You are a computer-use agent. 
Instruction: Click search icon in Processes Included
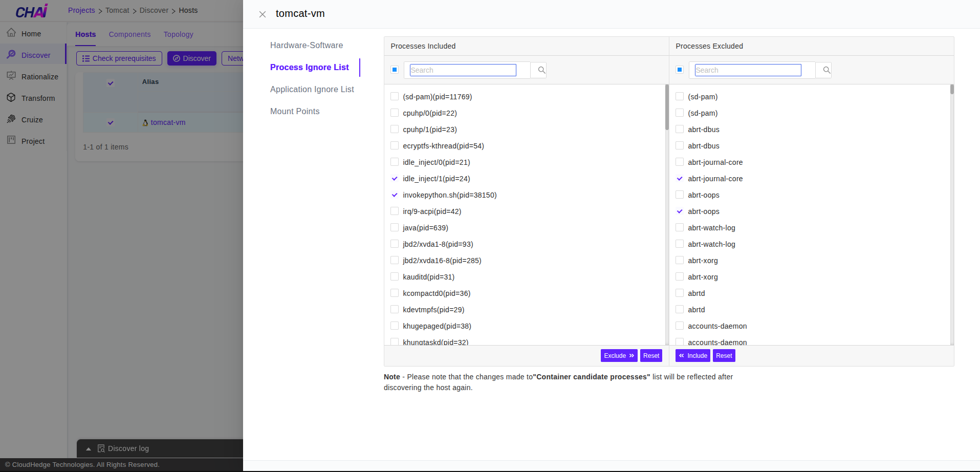point(541,70)
